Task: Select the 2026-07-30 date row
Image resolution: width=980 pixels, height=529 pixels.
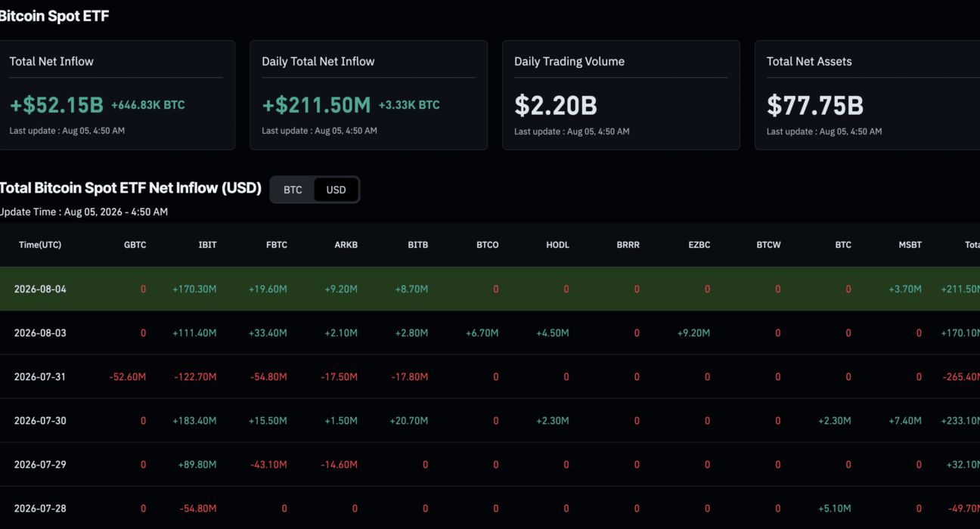Action: [490, 420]
